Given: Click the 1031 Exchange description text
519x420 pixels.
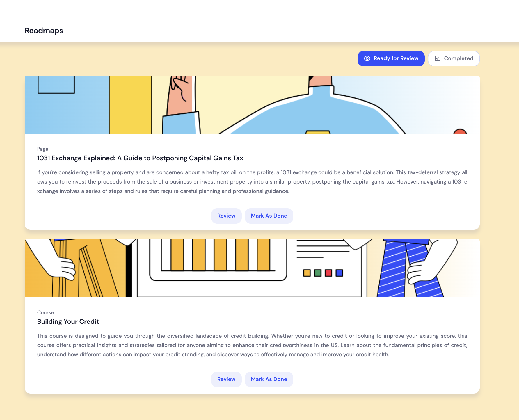Looking at the screenshot, I should tap(252, 181).
